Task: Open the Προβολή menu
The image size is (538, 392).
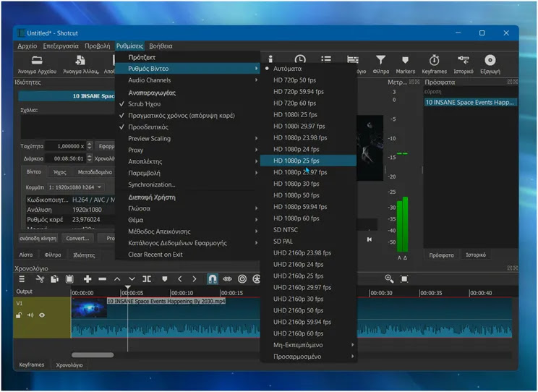Action: [98, 46]
